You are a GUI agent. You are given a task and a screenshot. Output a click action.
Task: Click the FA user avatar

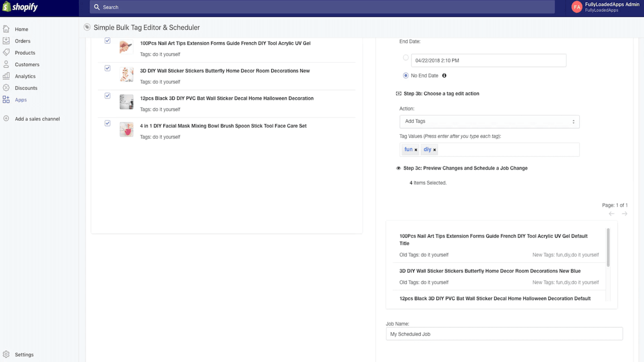[577, 7]
